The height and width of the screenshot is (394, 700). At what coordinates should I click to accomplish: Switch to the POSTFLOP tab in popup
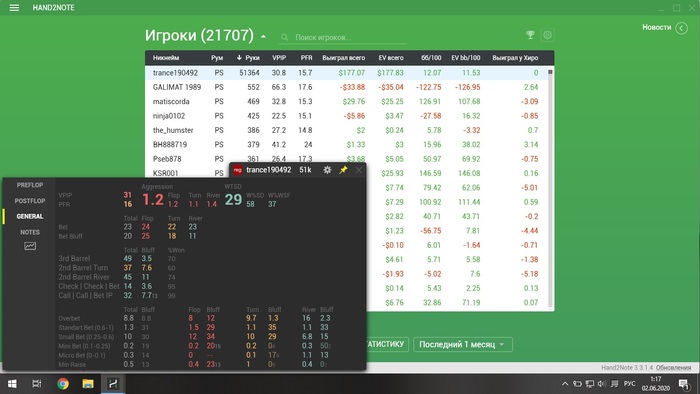click(x=30, y=201)
